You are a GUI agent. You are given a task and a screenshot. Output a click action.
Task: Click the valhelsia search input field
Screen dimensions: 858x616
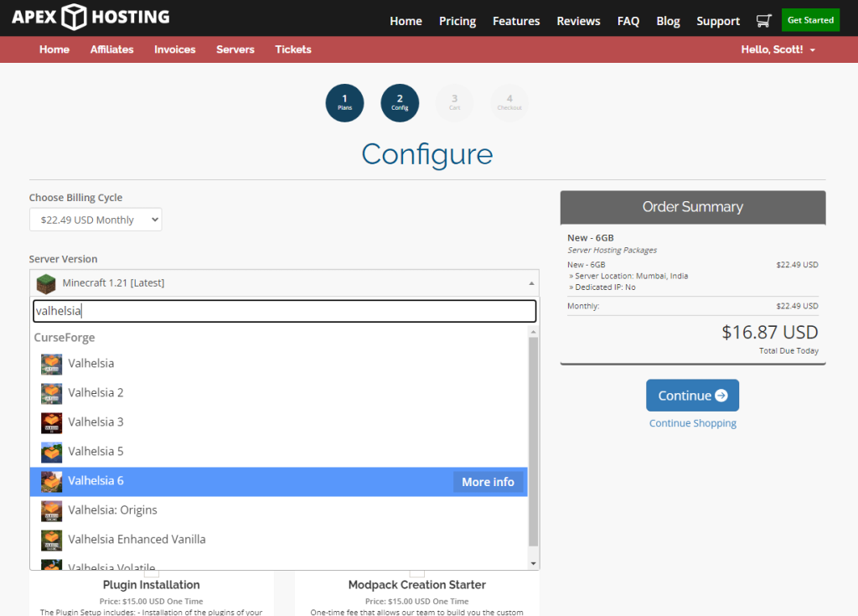(285, 311)
